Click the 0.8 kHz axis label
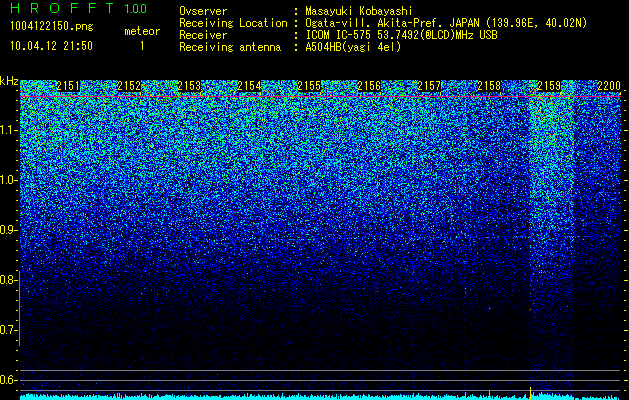 click(x=7, y=280)
